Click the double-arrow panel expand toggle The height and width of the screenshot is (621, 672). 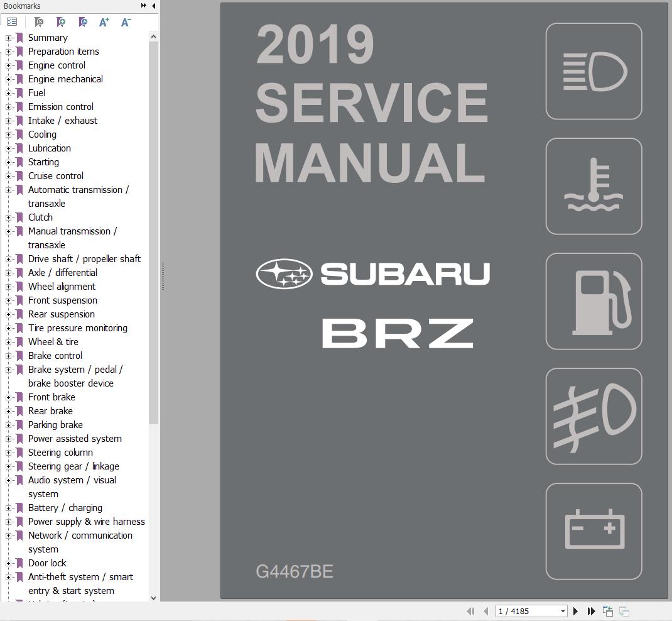coord(143,6)
